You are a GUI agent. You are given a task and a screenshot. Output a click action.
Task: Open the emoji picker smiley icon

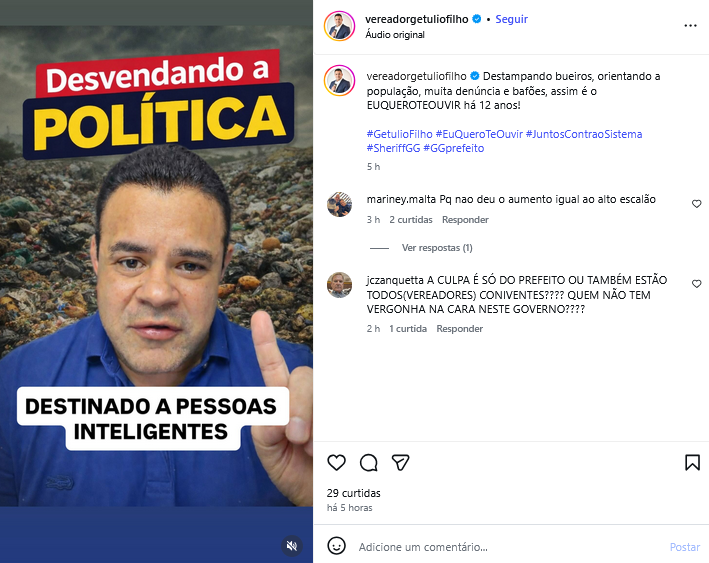click(336, 546)
